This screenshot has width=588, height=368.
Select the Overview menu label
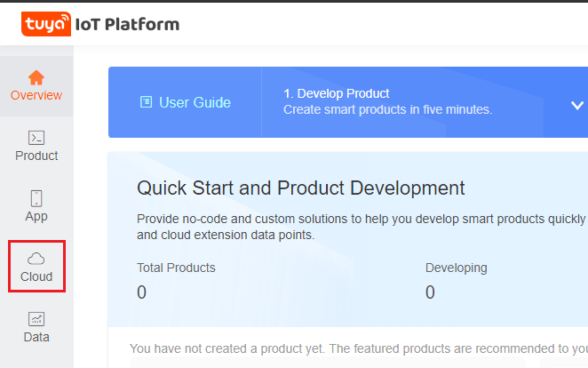[36, 95]
